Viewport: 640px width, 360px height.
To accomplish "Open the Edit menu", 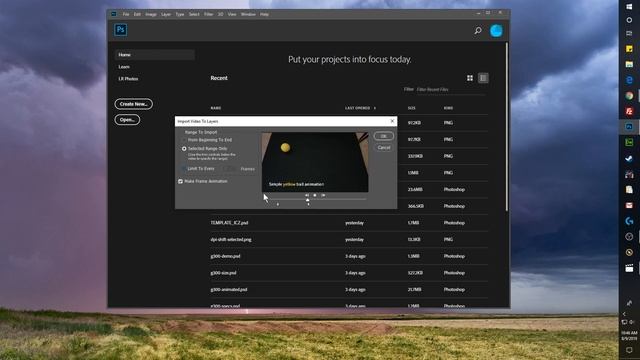I will pyautogui.click(x=137, y=14).
